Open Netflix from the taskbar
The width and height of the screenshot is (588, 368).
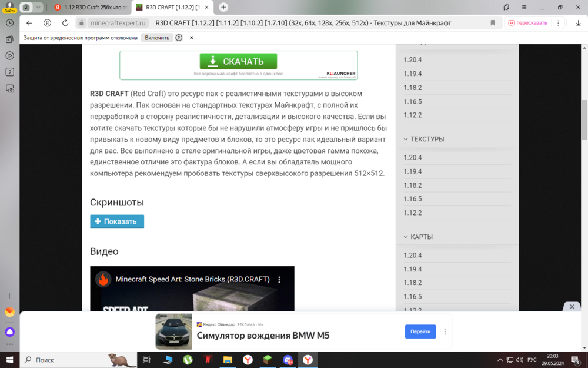(x=208, y=360)
